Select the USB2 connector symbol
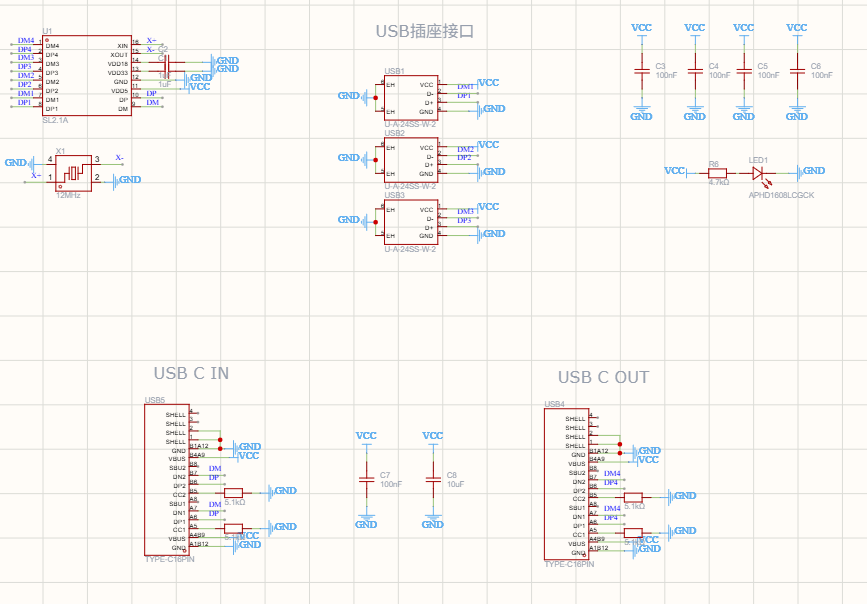The image size is (867, 604). tap(411, 160)
